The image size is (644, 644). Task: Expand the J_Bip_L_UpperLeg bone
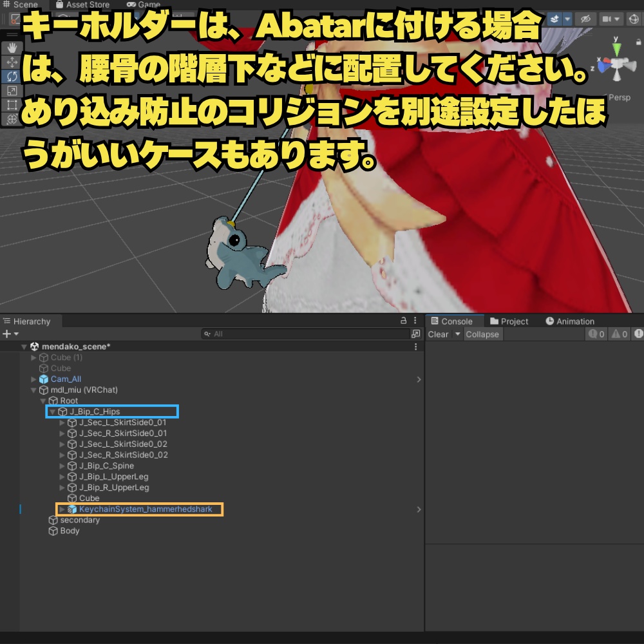point(62,477)
